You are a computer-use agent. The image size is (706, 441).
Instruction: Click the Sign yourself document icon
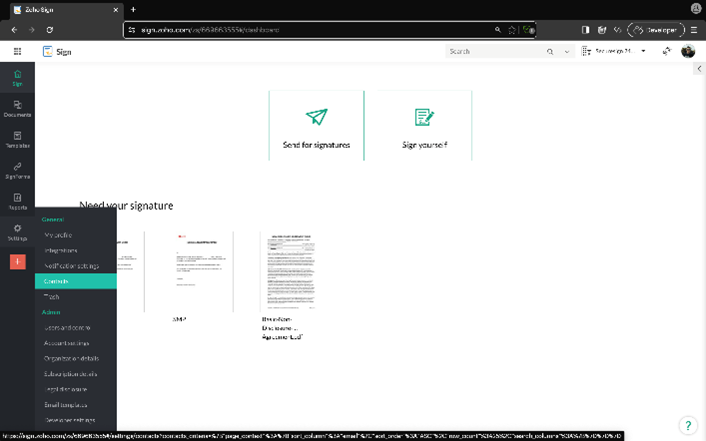424,118
